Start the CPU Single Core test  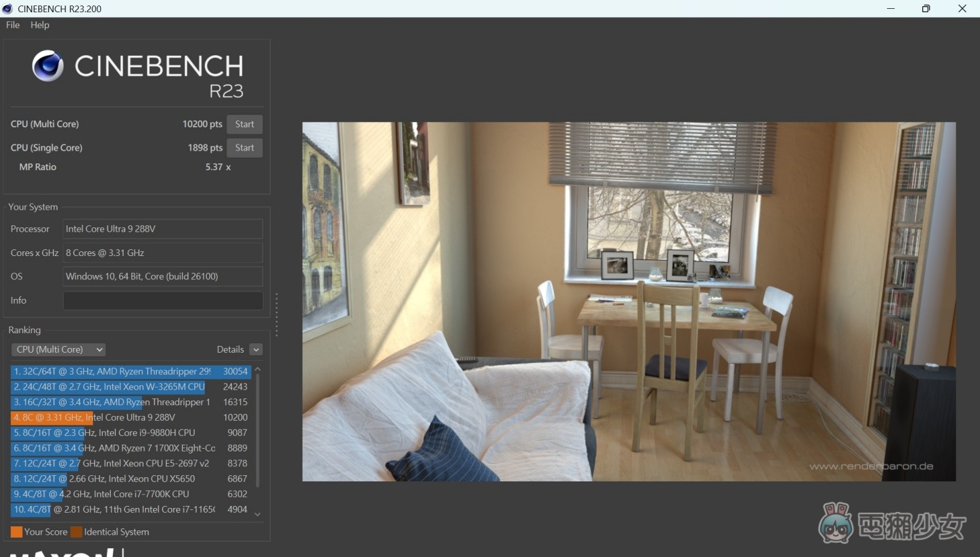244,148
